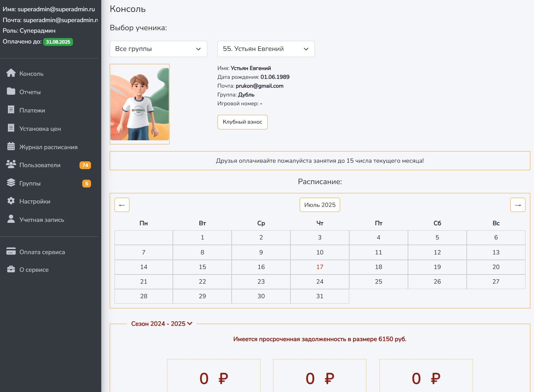
Task: Open the Все группы dropdown
Action: pyautogui.click(x=158, y=49)
